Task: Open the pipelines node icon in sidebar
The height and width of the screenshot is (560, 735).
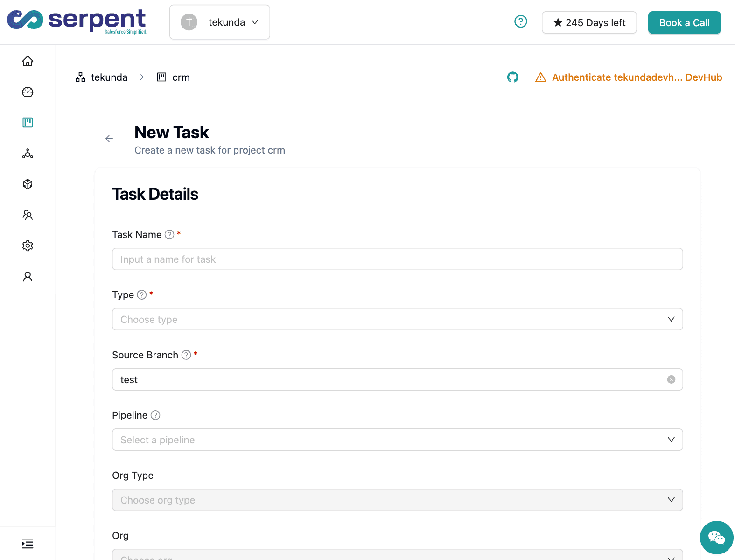Action: point(28,154)
